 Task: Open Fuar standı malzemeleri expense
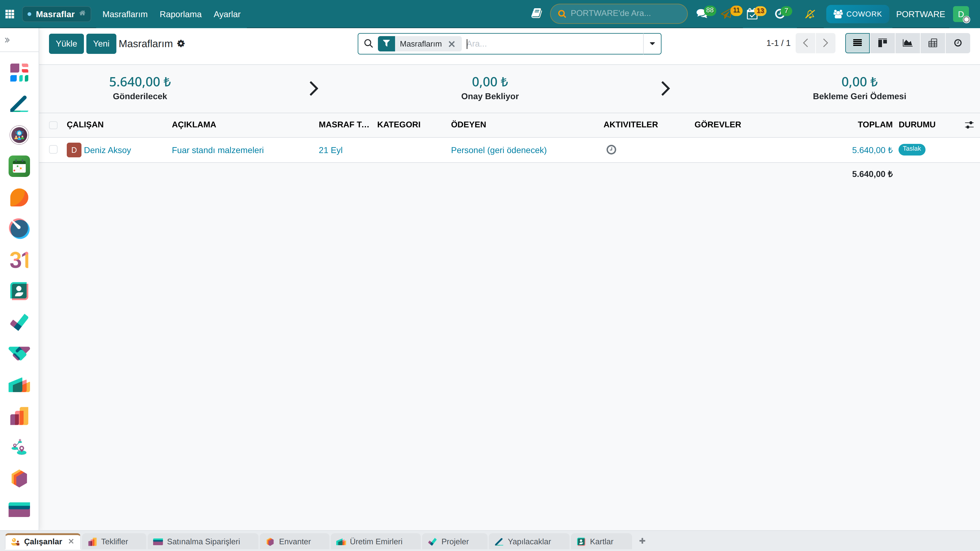[218, 150]
